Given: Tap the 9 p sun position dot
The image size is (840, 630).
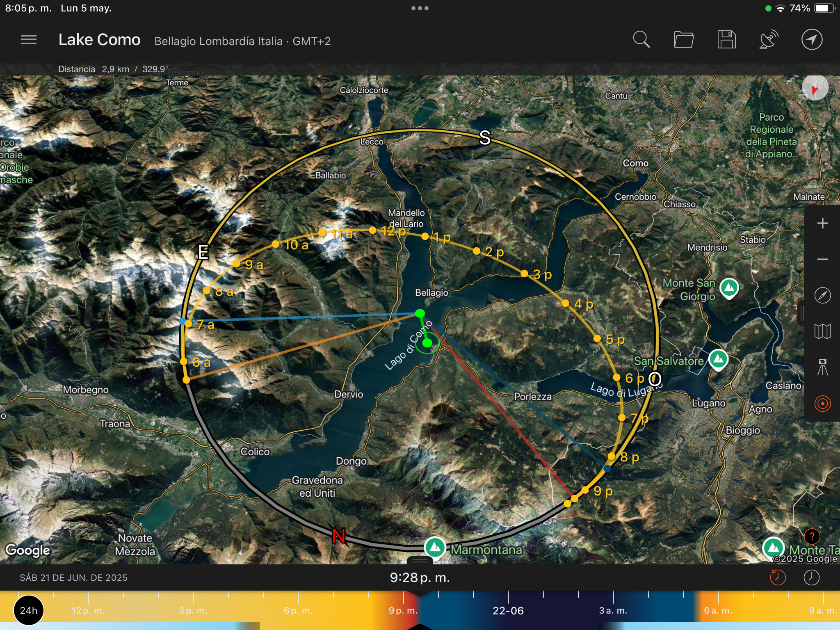Looking at the screenshot, I should click(585, 490).
